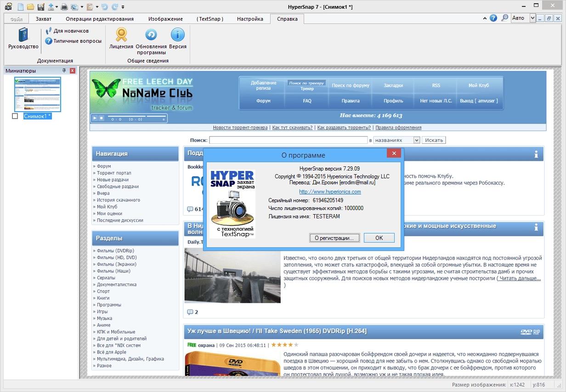
Task: Close the Миниатюры thumbnails panel
Action: pos(73,71)
